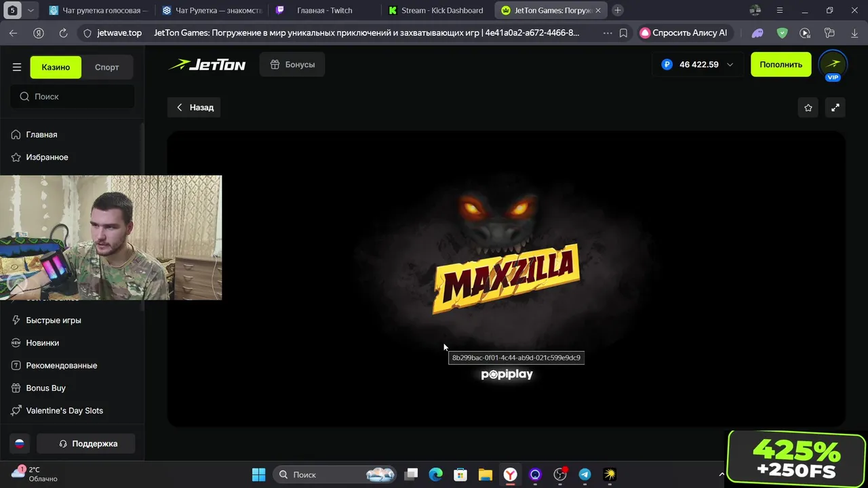Click browser back arrow
This screenshot has width=868, height=488.
(14, 33)
